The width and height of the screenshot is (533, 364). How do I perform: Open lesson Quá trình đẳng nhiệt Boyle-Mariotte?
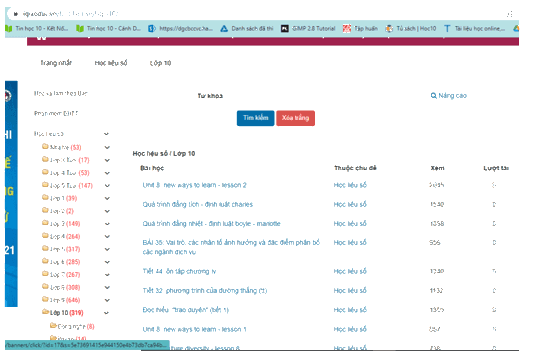(x=211, y=224)
